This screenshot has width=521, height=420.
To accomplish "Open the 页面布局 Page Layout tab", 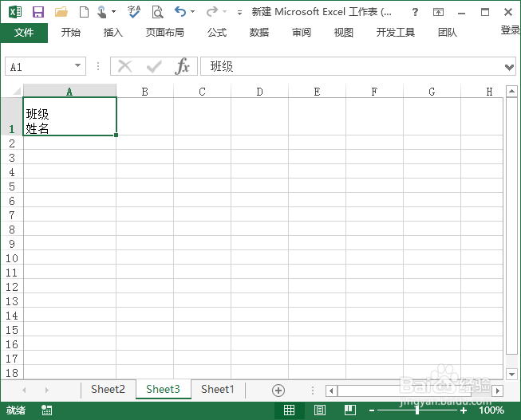I will click(165, 33).
